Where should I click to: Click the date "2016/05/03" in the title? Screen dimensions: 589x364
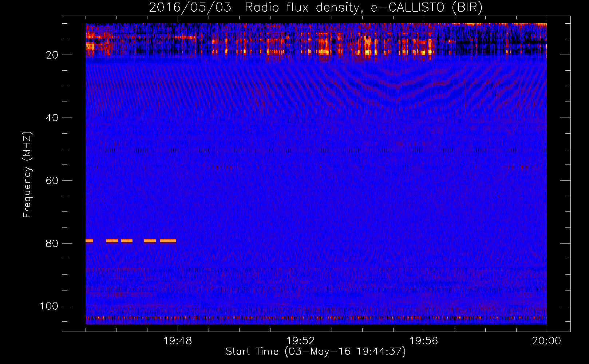(190, 8)
